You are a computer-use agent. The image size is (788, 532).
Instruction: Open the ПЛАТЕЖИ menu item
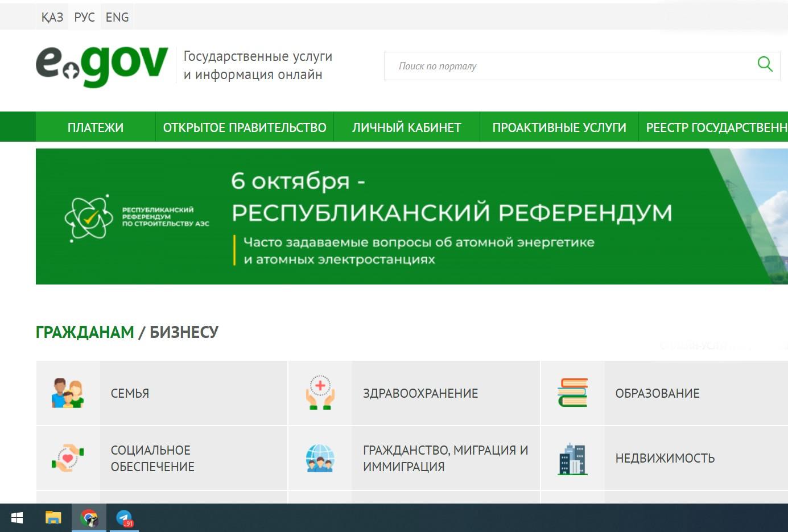tap(96, 127)
